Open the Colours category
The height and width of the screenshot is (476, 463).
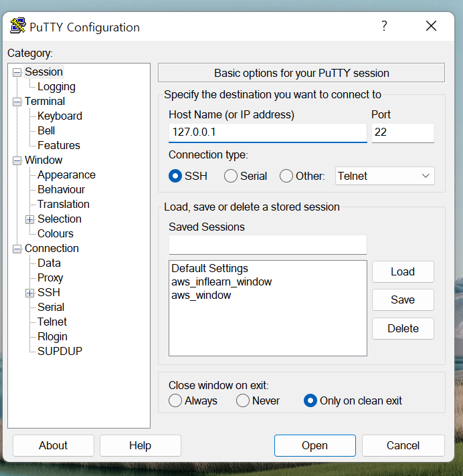coord(56,234)
